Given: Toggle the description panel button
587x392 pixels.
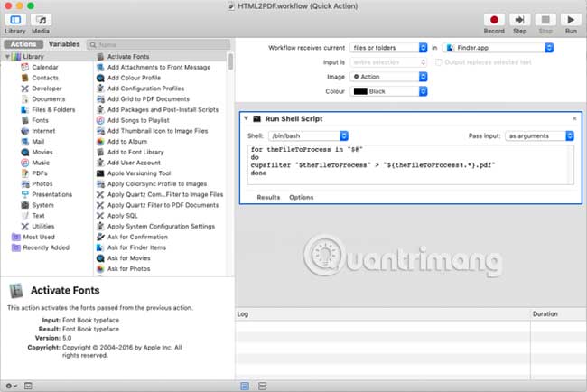Looking at the screenshot, I should click(x=28, y=386).
